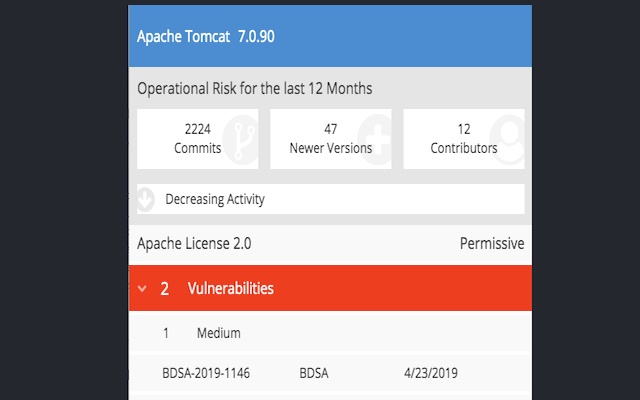Image resolution: width=640 pixels, height=400 pixels.
Task: Click the decreasing activity down-arrow icon
Action: click(x=145, y=199)
